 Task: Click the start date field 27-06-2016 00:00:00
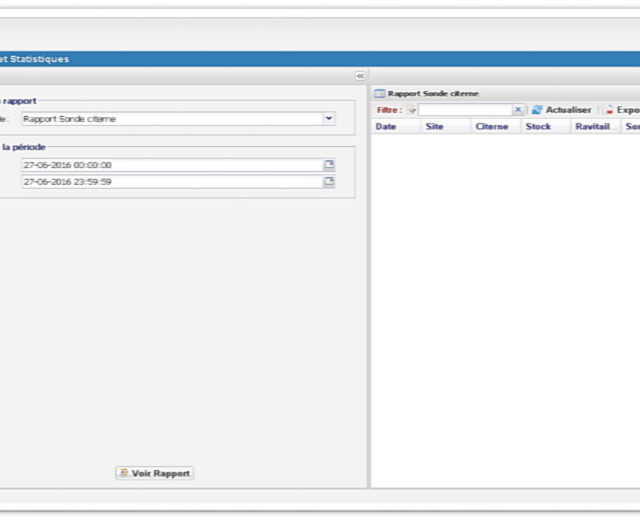[170, 165]
